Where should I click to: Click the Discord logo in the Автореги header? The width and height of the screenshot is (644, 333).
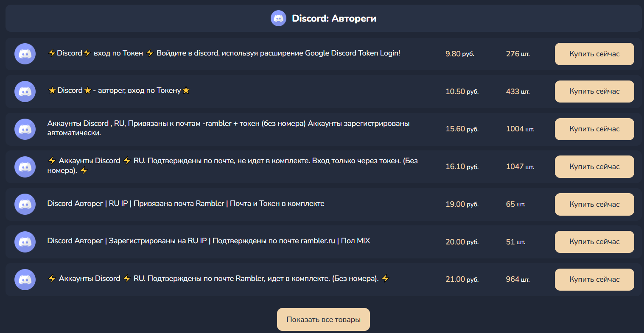278,18
